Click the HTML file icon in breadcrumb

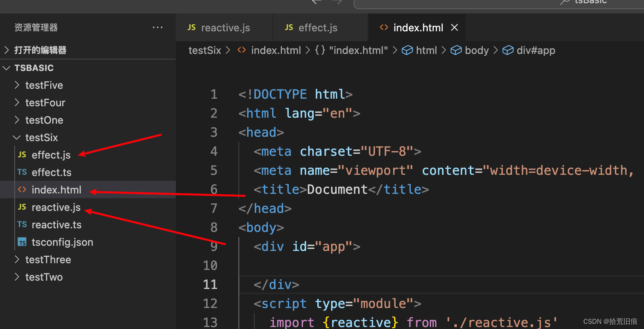point(242,50)
